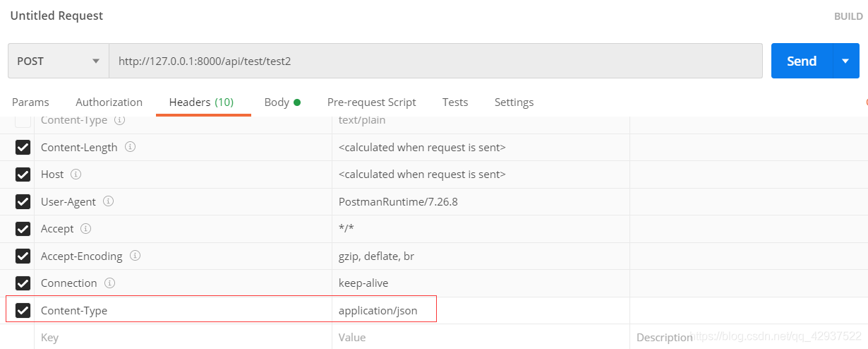This screenshot has width=868, height=349.
Task: Open the Pre-request Script tab
Action: coord(371,102)
